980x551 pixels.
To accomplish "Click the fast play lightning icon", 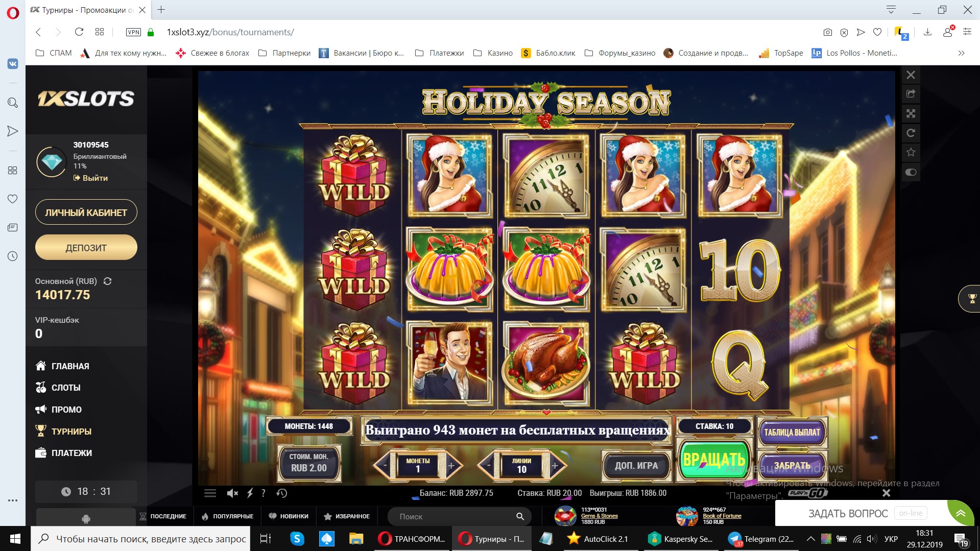I will (250, 493).
